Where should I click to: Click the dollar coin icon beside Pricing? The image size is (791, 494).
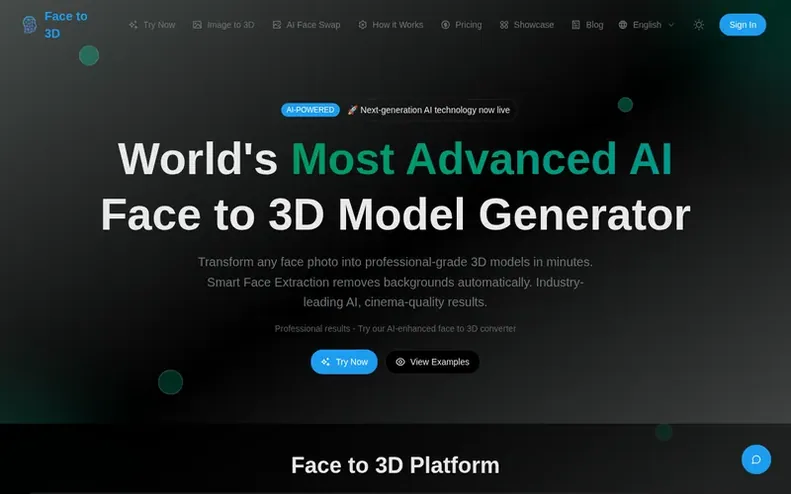445,25
